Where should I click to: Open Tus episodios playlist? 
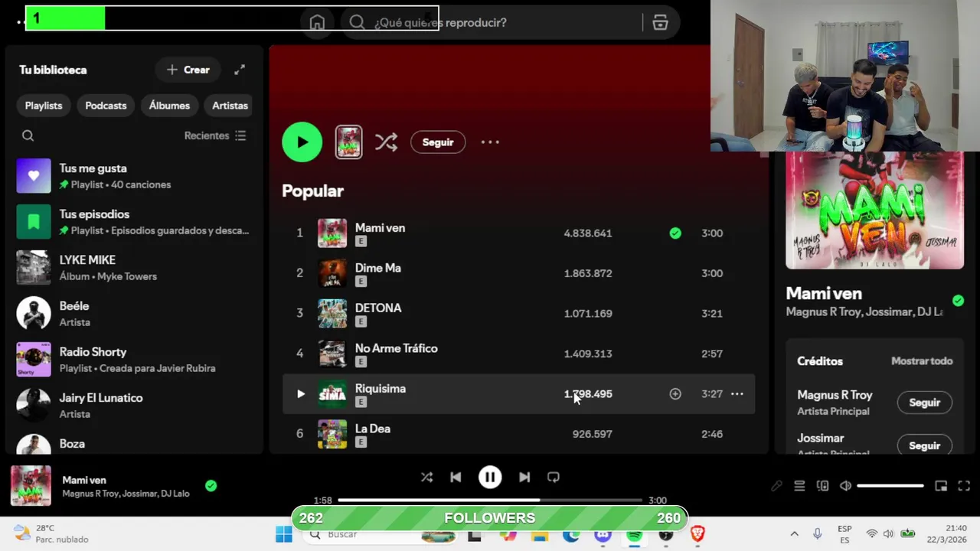135,222
